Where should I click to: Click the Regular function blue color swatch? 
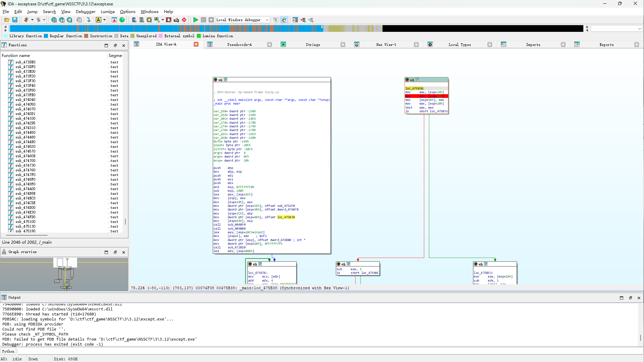[46, 36]
